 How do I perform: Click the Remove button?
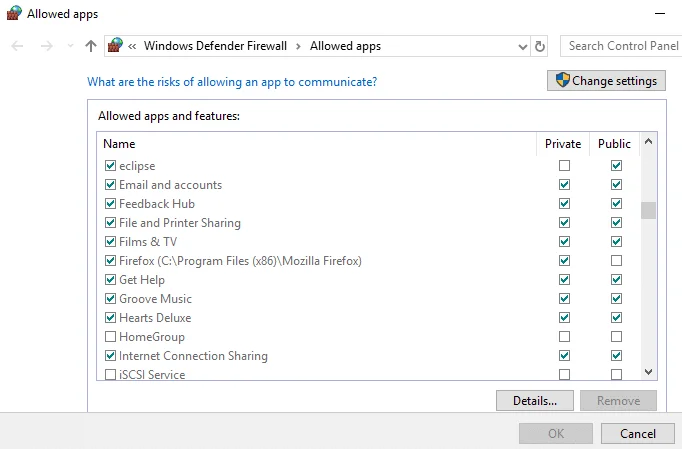pos(618,400)
